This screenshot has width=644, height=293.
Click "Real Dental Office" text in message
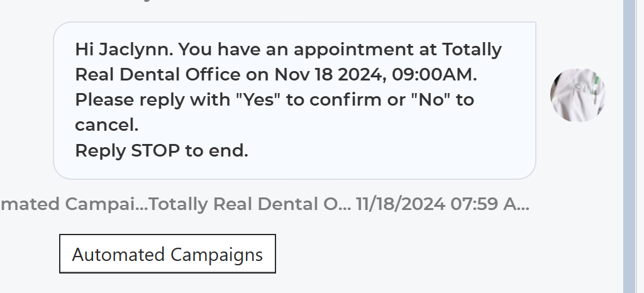coord(158,75)
